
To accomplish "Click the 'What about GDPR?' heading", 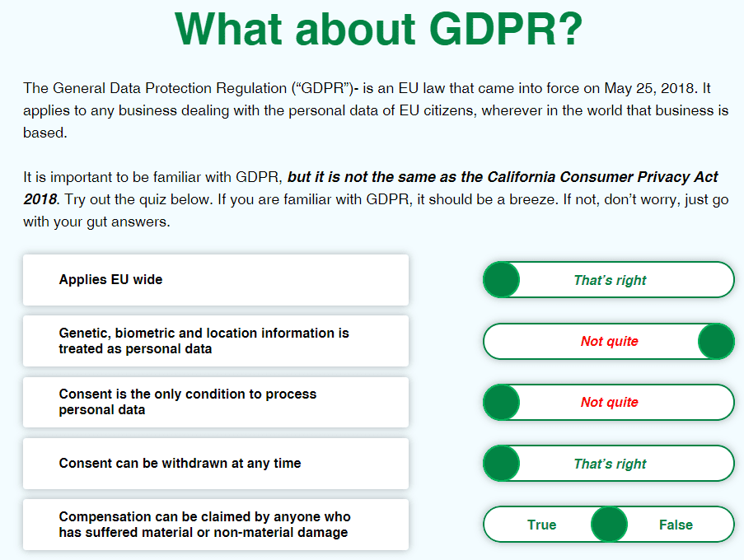I will pos(378,30).
